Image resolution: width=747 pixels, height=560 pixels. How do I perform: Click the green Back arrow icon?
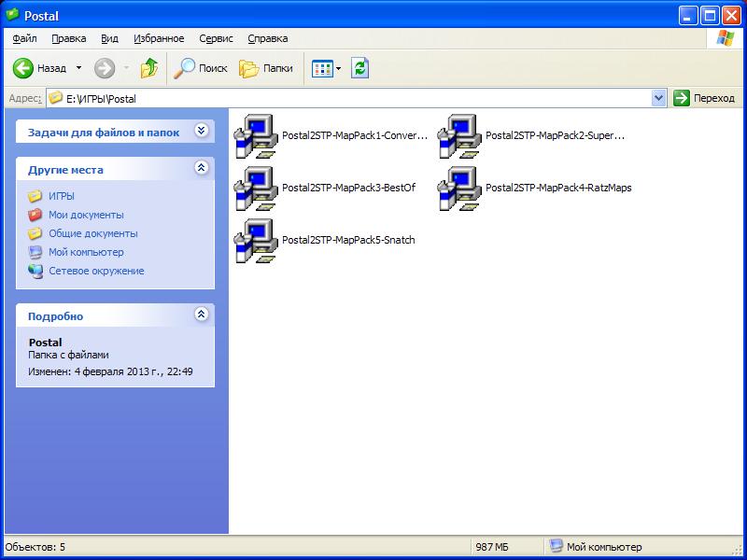pyautogui.click(x=22, y=68)
